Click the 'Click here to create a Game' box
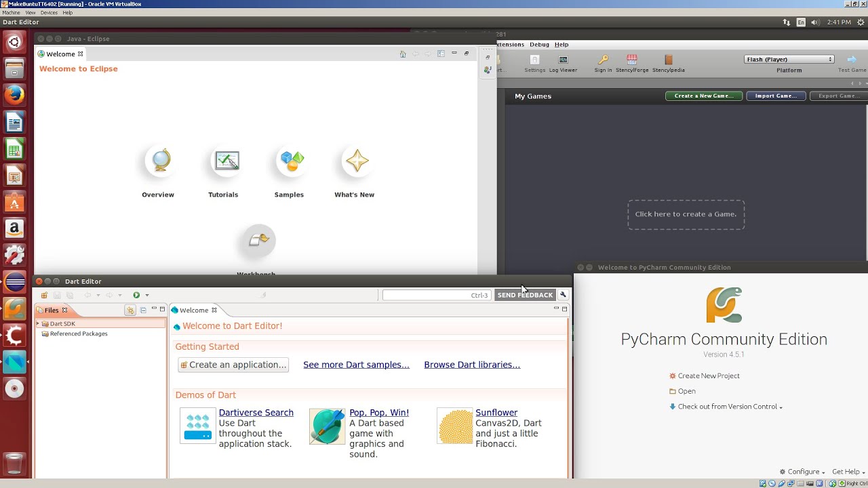This screenshot has width=868, height=488. click(686, 214)
